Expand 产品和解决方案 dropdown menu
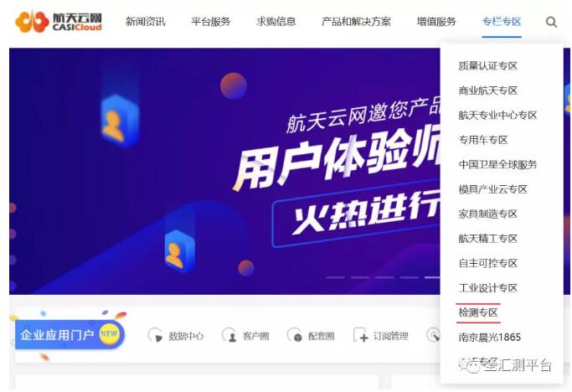Screen dimensions: 572x392 [356, 22]
